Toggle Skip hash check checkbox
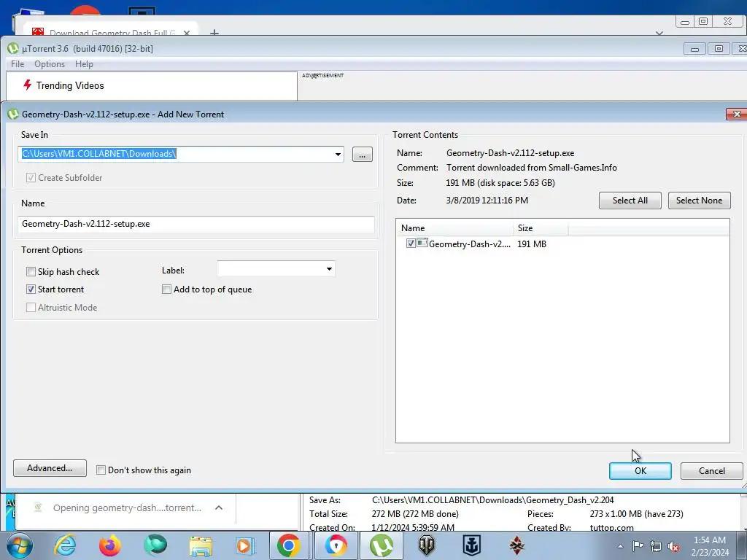 tap(31, 271)
